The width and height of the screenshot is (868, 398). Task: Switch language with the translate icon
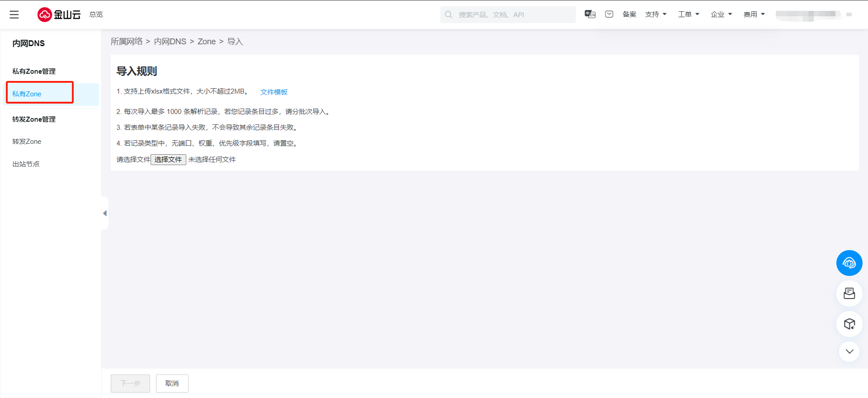(590, 14)
